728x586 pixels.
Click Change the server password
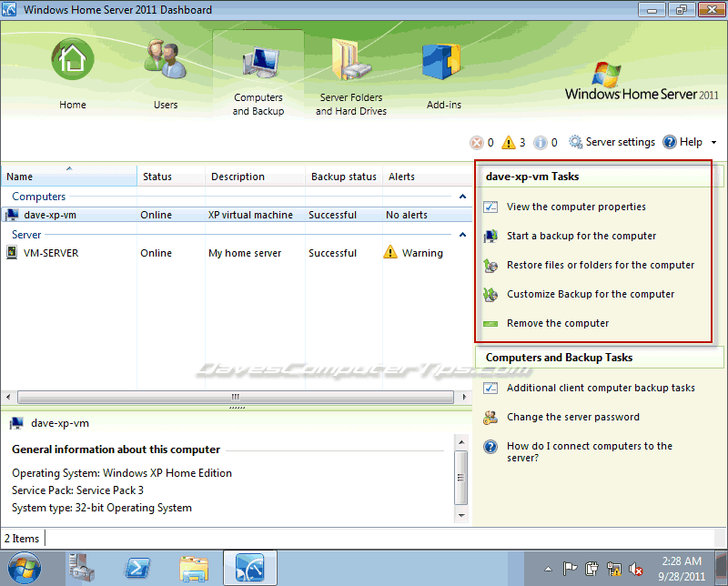pos(573,417)
